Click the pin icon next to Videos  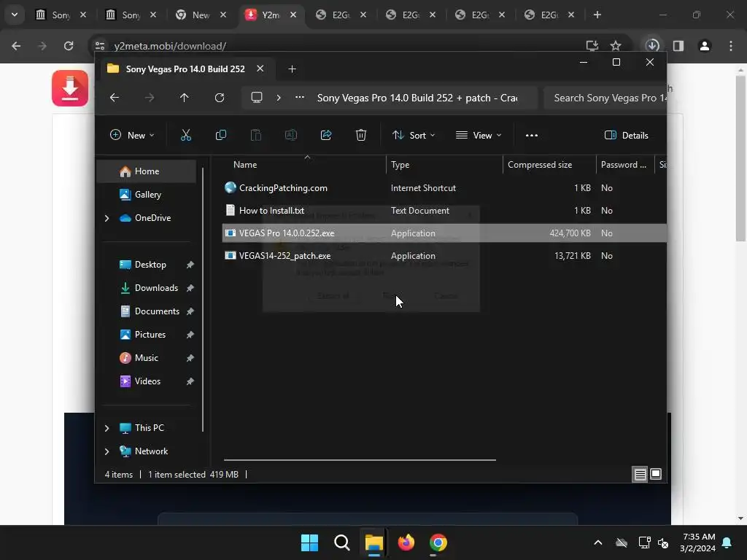pos(190,381)
